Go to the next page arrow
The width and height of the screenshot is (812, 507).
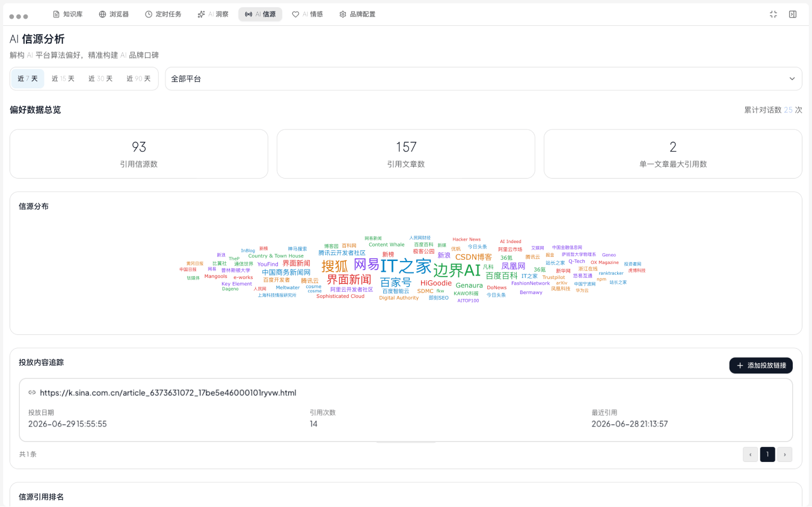784,455
